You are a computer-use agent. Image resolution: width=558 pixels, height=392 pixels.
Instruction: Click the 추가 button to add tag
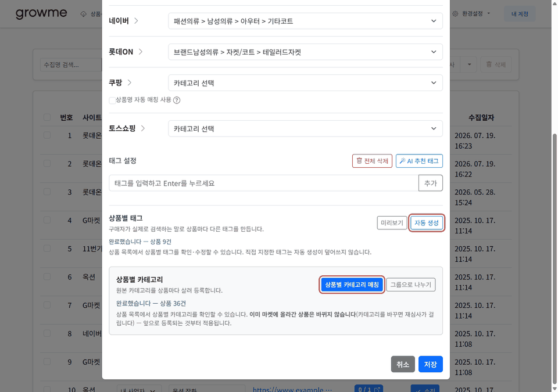click(x=431, y=183)
